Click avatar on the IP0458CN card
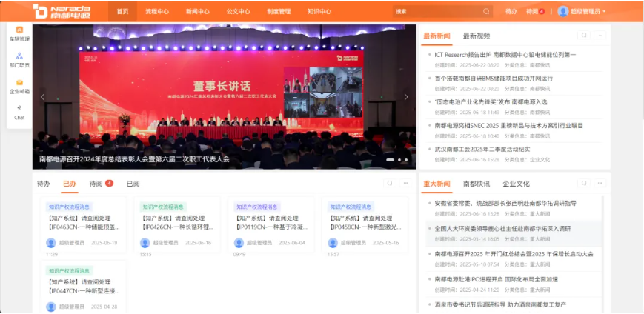 pos(333,243)
